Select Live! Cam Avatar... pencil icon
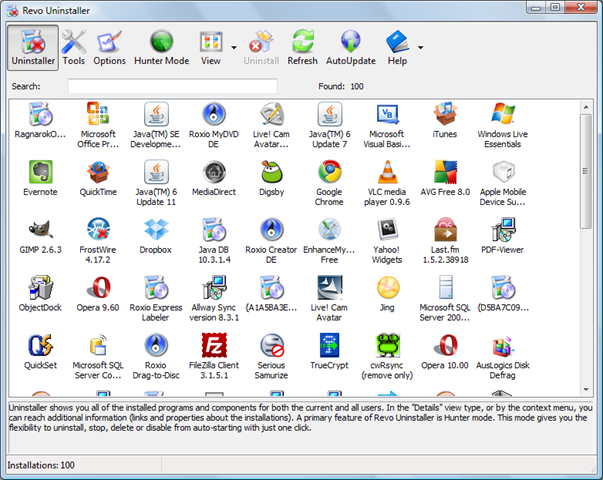 point(272,114)
